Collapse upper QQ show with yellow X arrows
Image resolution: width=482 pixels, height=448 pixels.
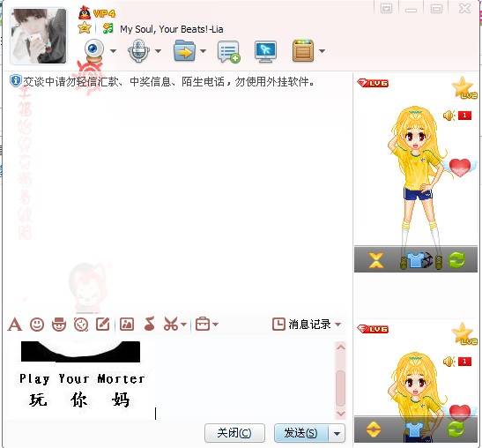click(376, 260)
